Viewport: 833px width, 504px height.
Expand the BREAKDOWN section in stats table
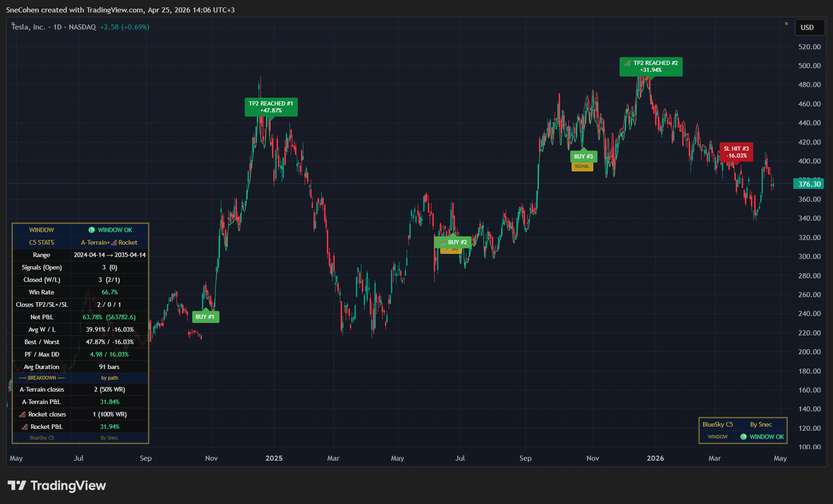click(41, 377)
